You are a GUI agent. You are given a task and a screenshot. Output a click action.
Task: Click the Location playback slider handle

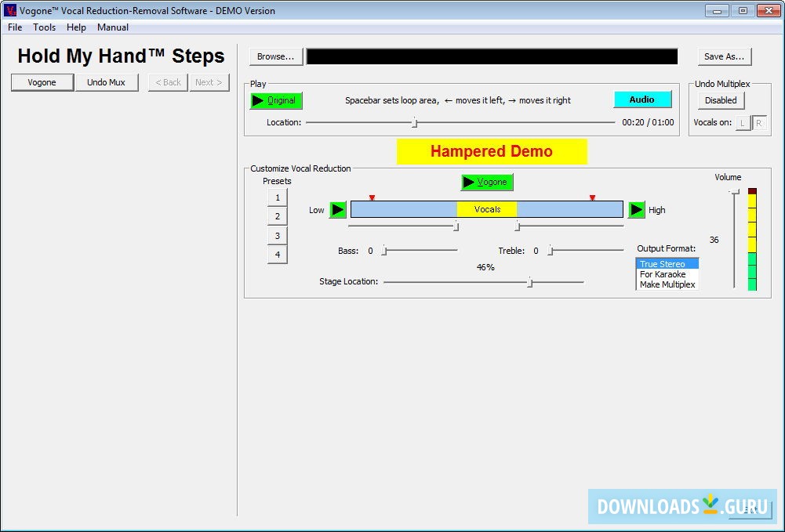(415, 122)
